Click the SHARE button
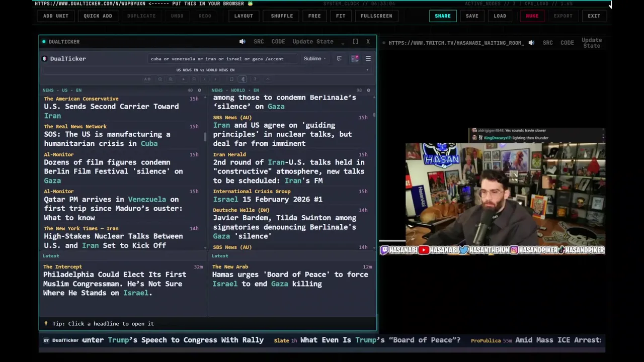The width and height of the screenshot is (644, 362). pos(443,16)
